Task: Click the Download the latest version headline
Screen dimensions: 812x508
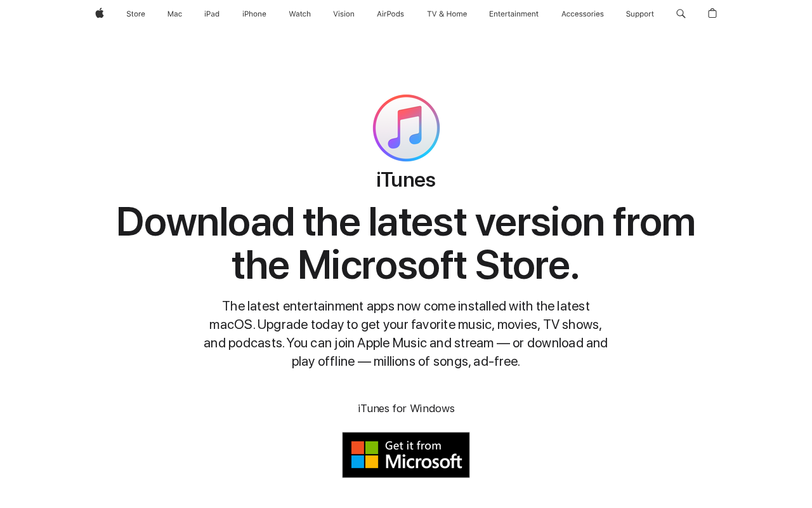Action: point(406,243)
